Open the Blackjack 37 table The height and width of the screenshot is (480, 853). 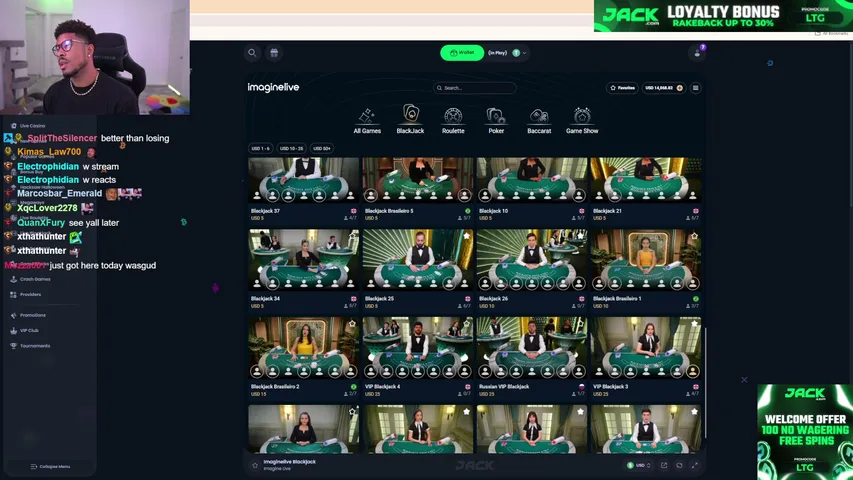pyautogui.click(x=304, y=180)
